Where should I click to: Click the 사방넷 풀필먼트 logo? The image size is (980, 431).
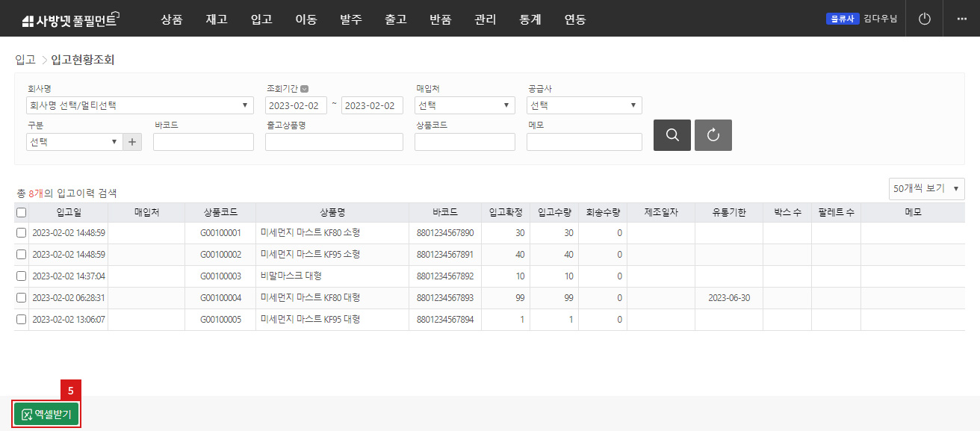click(70, 19)
